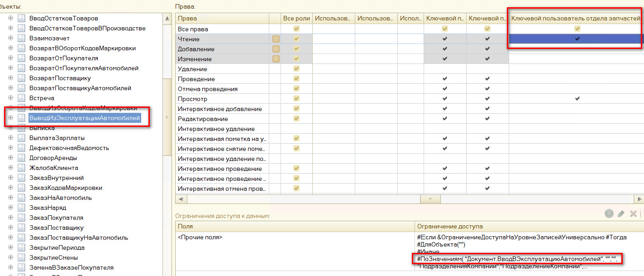The height and width of the screenshot is (276, 644).
Task: Toggle Чтение checkbox in Все роли column
Action: pyautogui.click(x=296, y=39)
